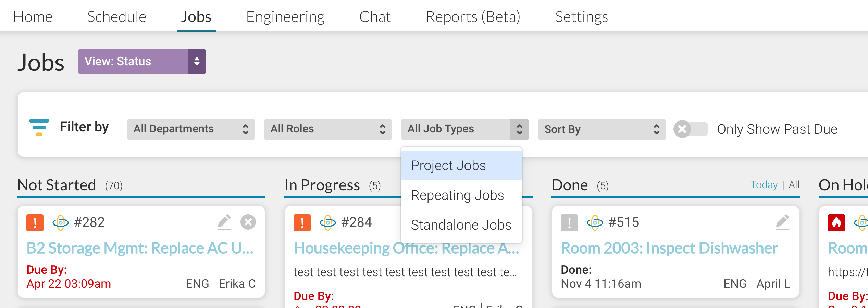
Task: Change the View: Status selector
Action: [x=142, y=61]
